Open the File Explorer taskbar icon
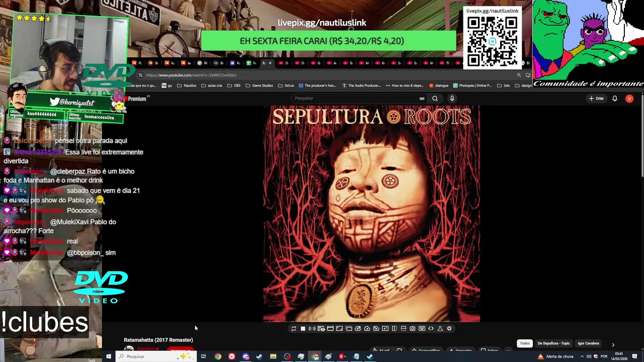This screenshot has height=362, width=644. 273,356
